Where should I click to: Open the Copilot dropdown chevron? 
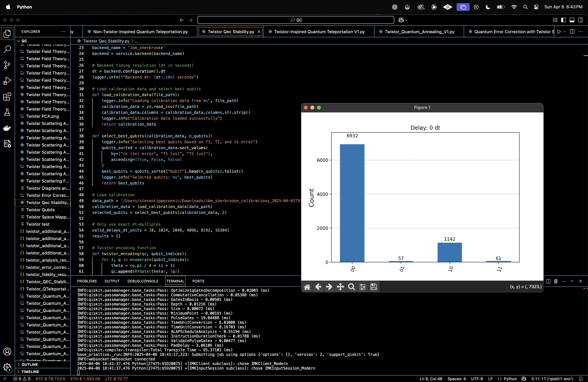[x=406, y=20]
